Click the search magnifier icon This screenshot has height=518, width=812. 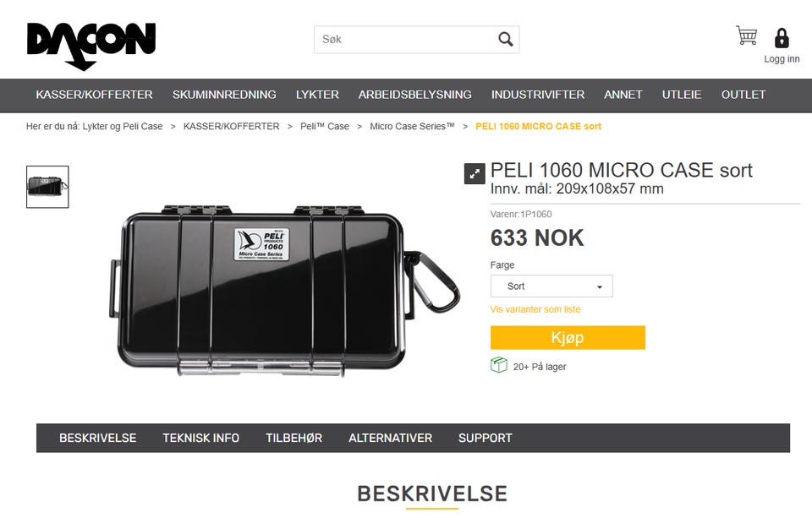pyautogui.click(x=506, y=40)
